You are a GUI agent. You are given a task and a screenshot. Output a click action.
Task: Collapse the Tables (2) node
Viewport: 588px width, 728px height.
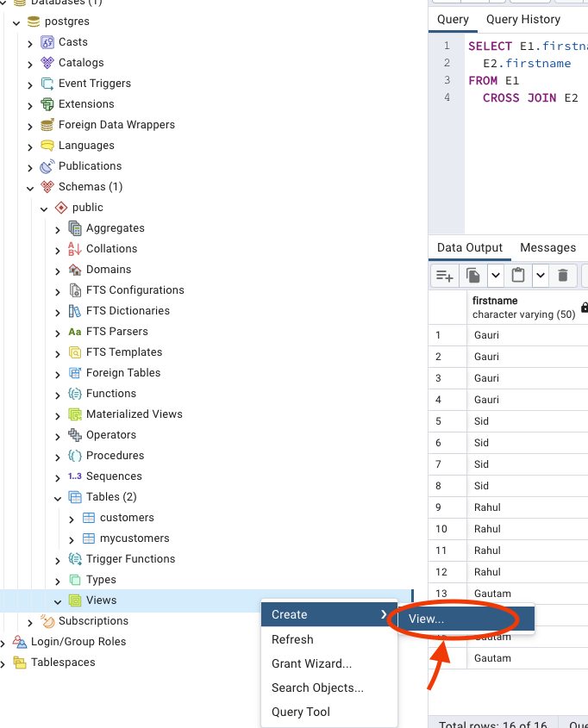point(58,498)
